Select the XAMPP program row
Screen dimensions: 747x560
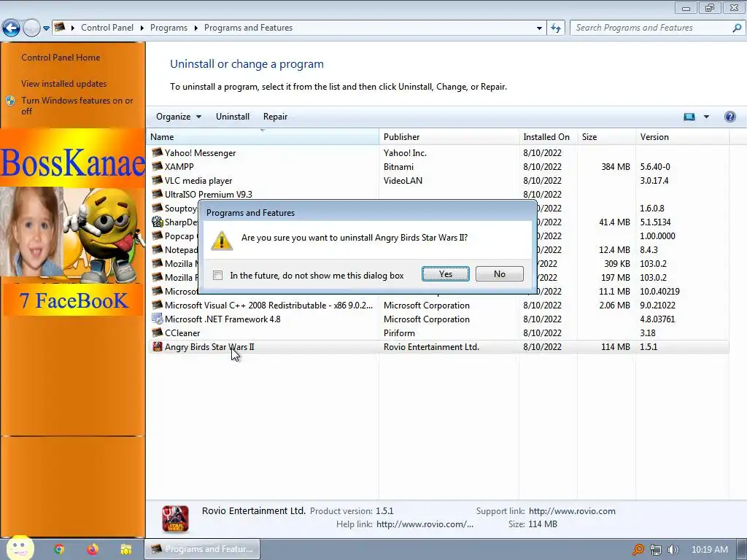tap(438, 167)
